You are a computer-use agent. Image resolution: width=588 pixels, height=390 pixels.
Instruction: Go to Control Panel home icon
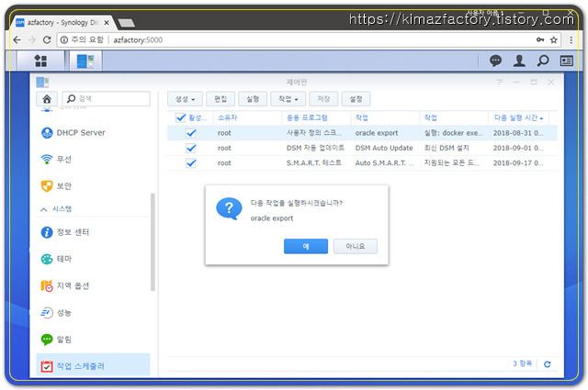point(47,99)
